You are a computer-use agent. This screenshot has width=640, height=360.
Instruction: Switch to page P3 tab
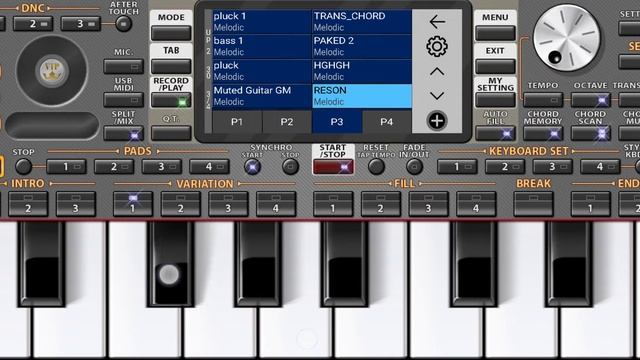coord(337,122)
